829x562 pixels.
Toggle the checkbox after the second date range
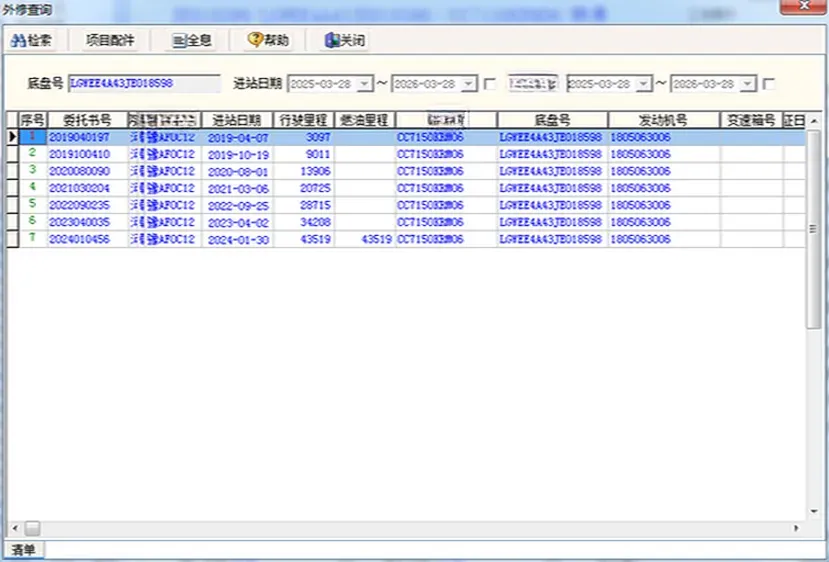[768, 84]
